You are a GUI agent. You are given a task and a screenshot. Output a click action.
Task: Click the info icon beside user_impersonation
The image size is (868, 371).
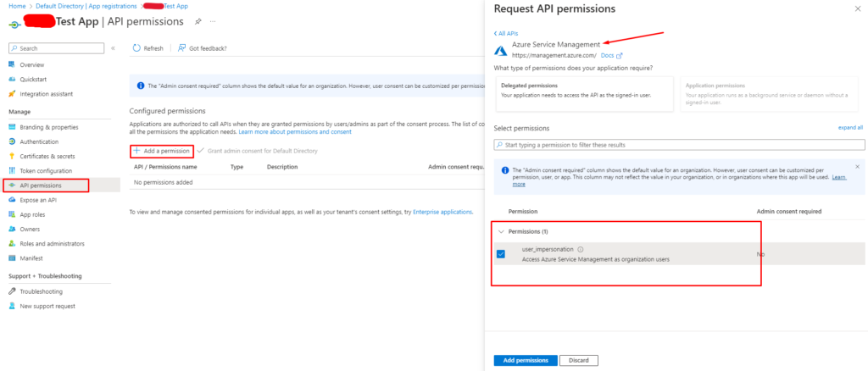[580, 249]
